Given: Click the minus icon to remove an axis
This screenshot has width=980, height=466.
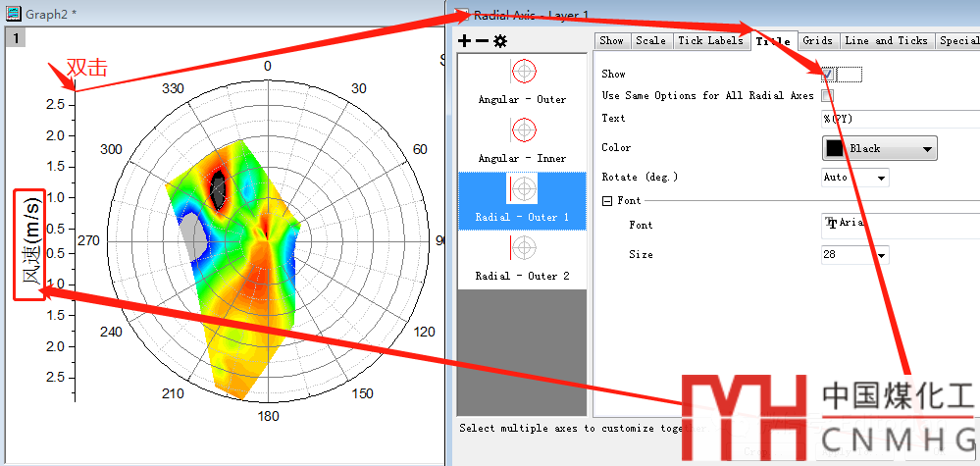Looking at the screenshot, I should [x=482, y=41].
